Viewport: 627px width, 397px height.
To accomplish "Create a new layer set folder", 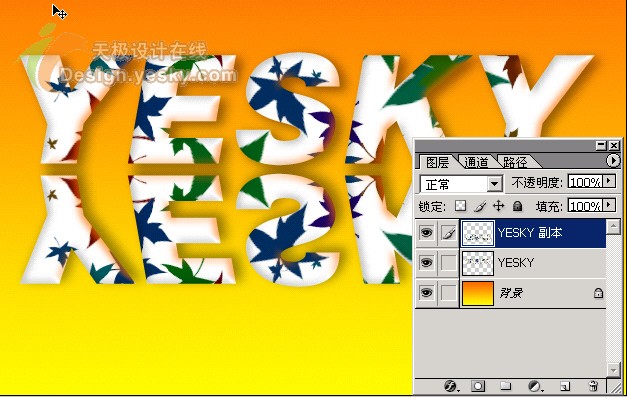I will click(x=505, y=386).
